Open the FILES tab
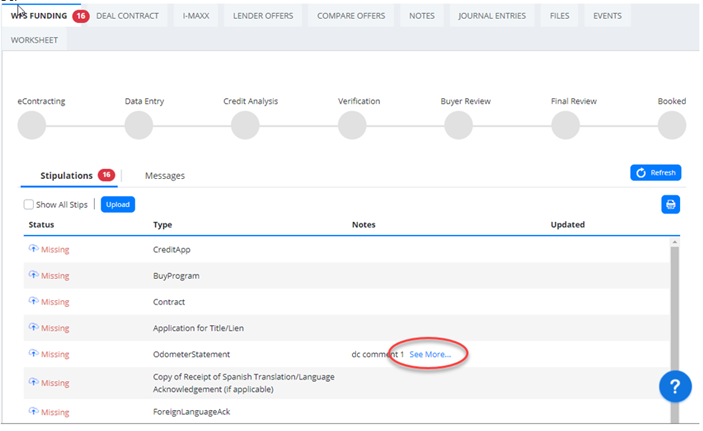The height and width of the screenshot is (431, 703). point(560,16)
